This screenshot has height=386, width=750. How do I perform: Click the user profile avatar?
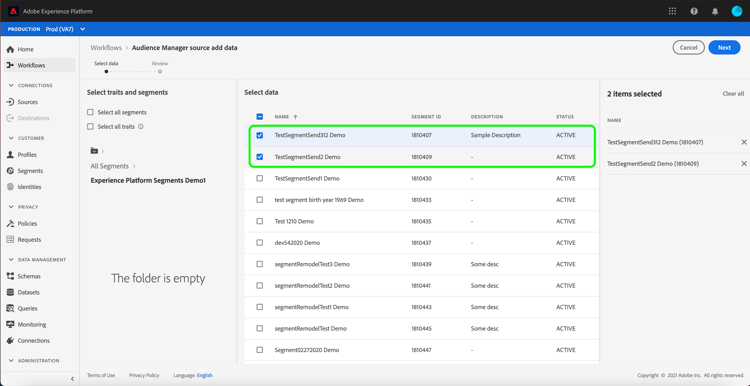click(x=737, y=11)
